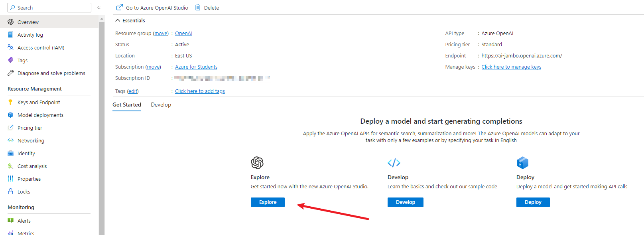Click the search magnifier icon
The height and width of the screenshot is (235, 644).
pyautogui.click(x=13, y=8)
